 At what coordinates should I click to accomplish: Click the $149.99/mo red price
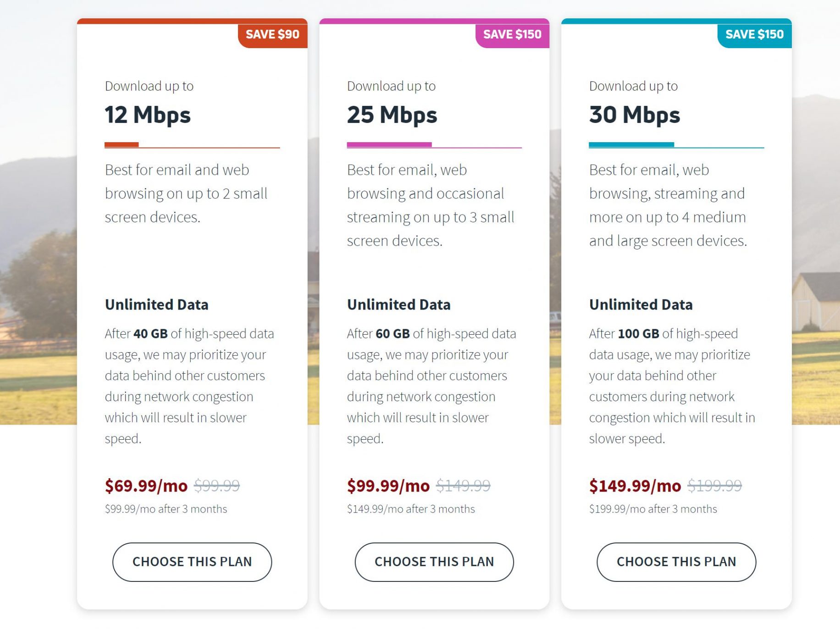[x=635, y=486]
